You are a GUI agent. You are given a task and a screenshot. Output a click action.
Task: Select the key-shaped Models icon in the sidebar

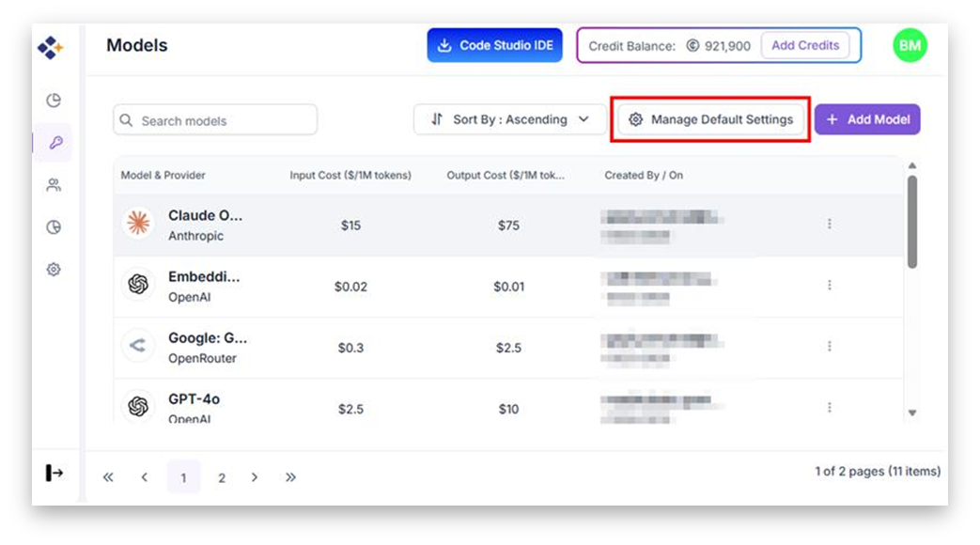pos(53,141)
